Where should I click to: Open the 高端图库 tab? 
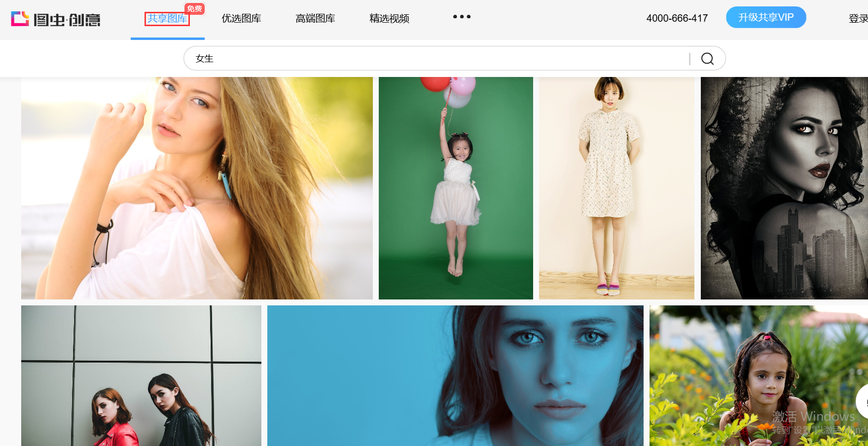(x=315, y=19)
